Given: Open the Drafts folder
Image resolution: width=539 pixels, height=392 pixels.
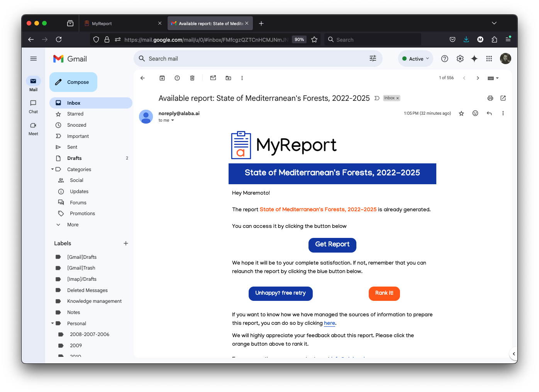Looking at the screenshot, I should pyautogui.click(x=91, y=158).
